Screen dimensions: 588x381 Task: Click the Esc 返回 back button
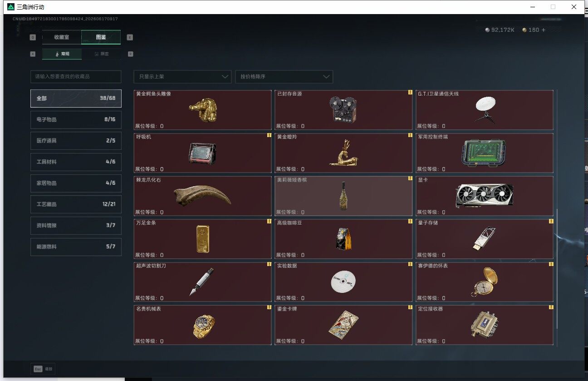(x=44, y=369)
